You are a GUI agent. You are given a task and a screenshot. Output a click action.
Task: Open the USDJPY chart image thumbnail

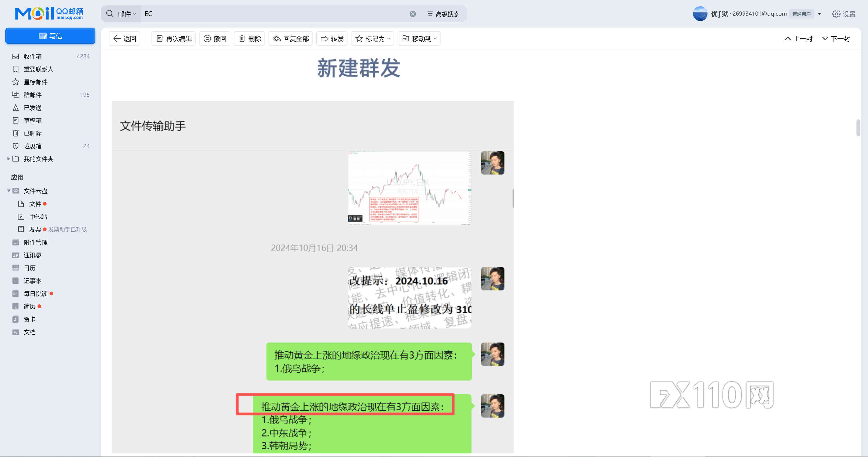[x=409, y=188]
